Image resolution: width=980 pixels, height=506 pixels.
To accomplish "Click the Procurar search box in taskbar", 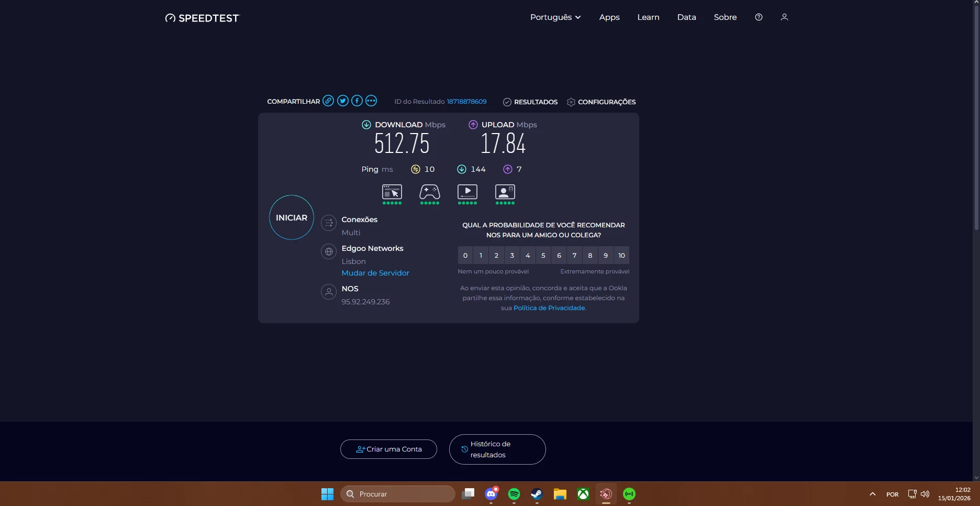I will tap(398, 494).
